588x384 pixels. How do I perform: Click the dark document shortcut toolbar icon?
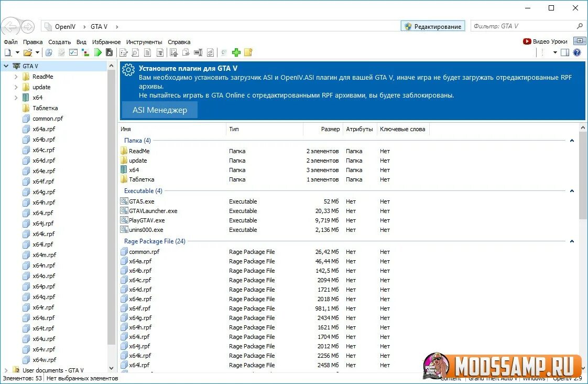tap(110, 52)
